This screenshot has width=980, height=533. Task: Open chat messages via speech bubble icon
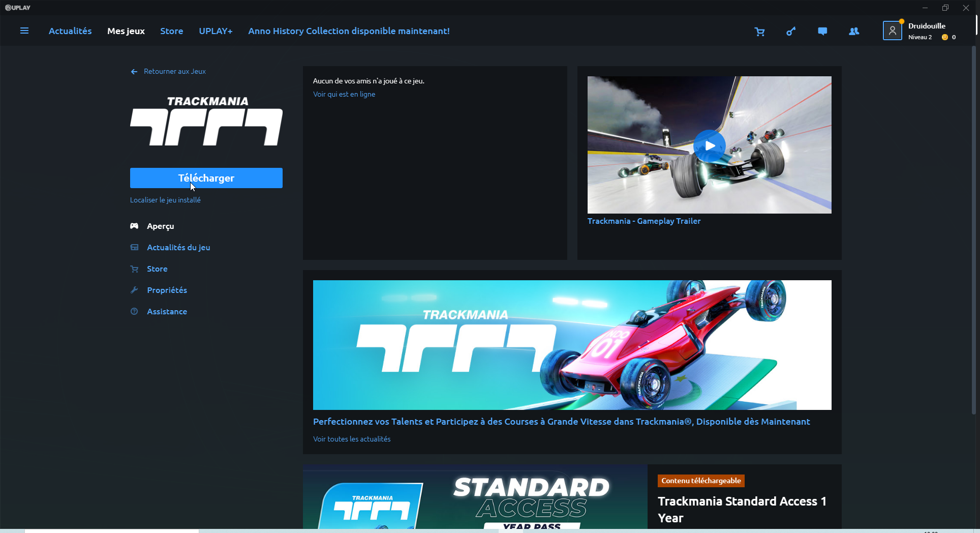pyautogui.click(x=822, y=31)
